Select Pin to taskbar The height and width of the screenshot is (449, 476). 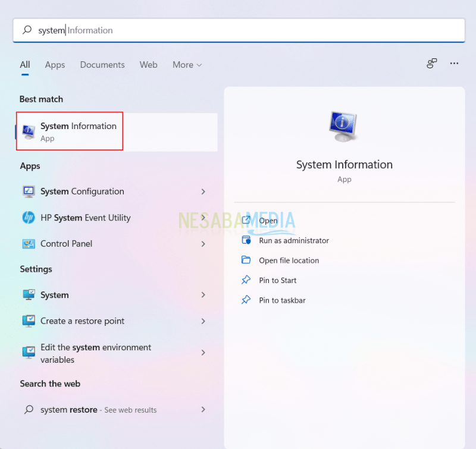[x=282, y=300]
